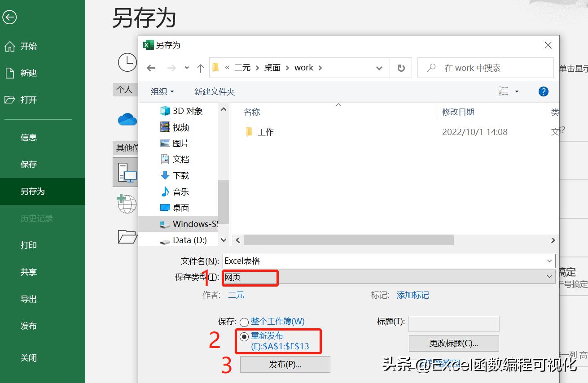
Task: Click the refresh icon in address bar
Action: pos(401,67)
